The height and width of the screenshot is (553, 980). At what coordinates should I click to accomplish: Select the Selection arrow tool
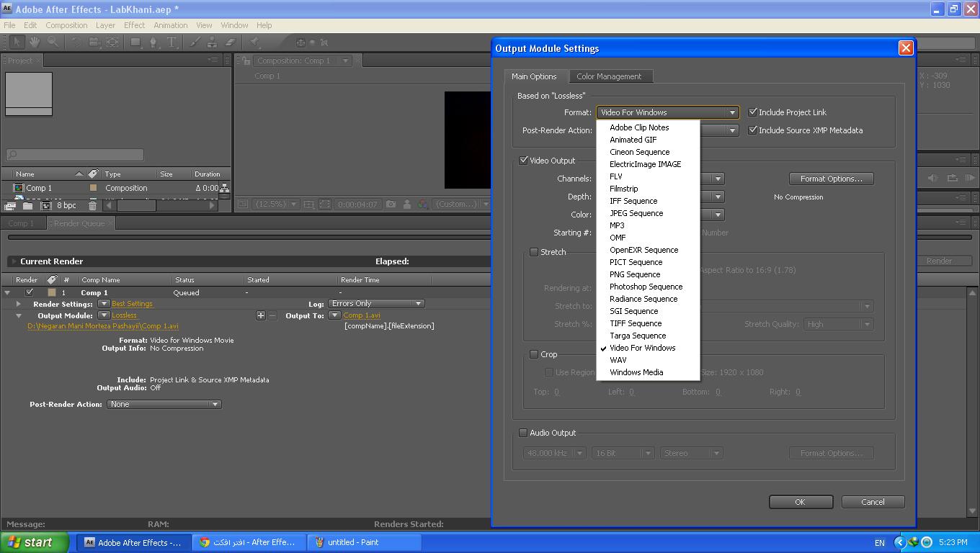coord(17,42)
